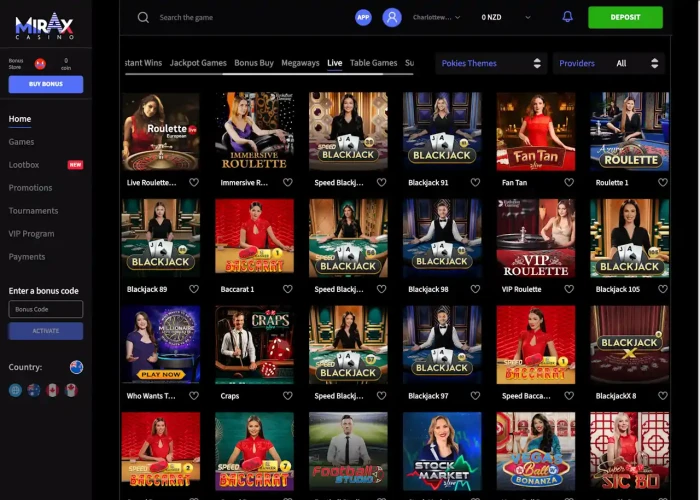Open Promotions in sidebar

[x=30, y=188]
